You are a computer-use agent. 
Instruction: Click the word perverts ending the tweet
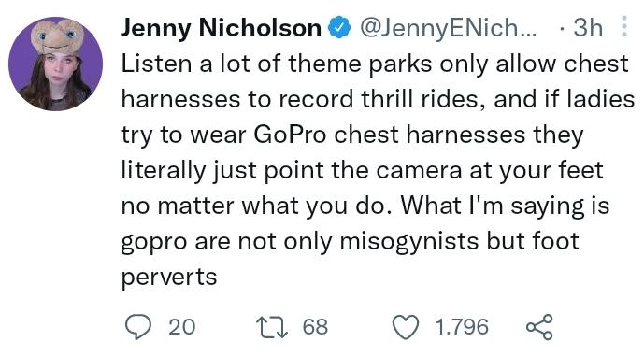coord(169,278)
